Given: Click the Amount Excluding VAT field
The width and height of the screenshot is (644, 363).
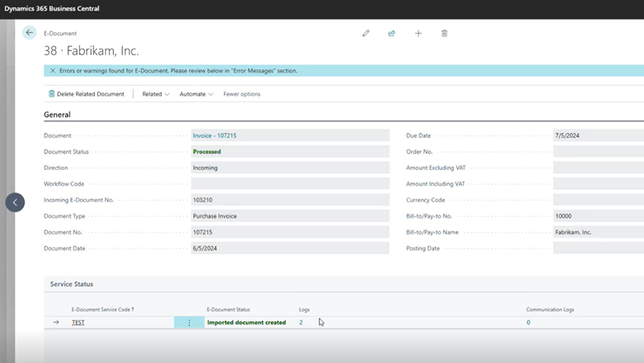Looking at the screenshot, I should tap(599, 167).
